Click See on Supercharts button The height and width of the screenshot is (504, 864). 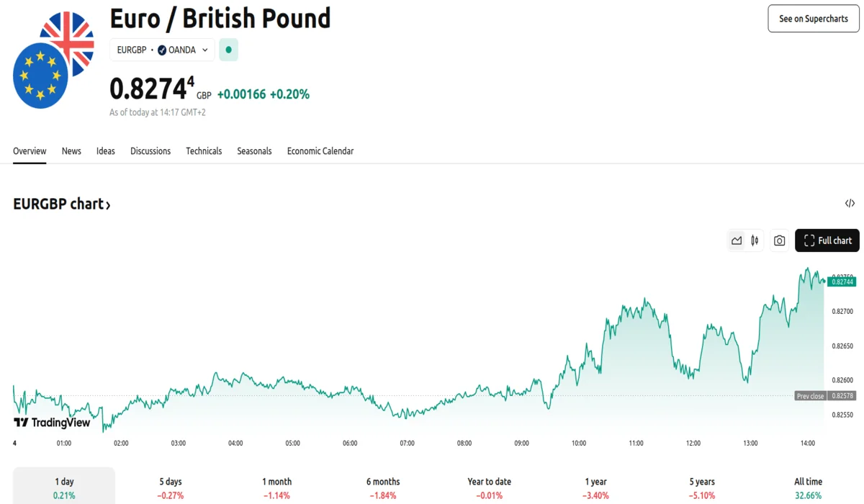(814, 19)
